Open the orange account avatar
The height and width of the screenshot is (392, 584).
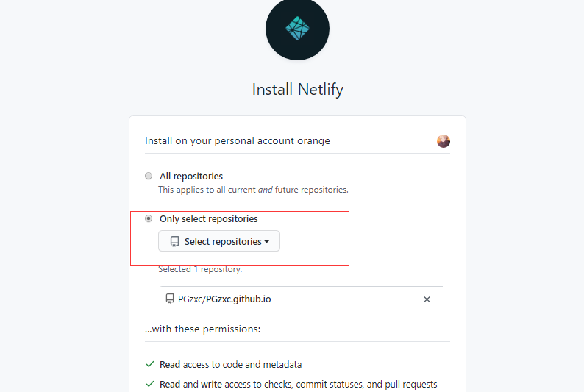click(444, 141)
